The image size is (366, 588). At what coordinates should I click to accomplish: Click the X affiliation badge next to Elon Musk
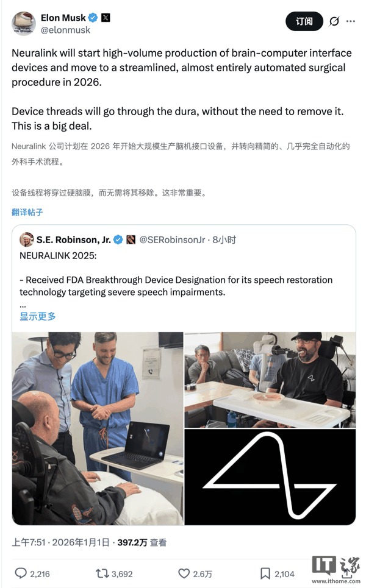pos(106,18)
